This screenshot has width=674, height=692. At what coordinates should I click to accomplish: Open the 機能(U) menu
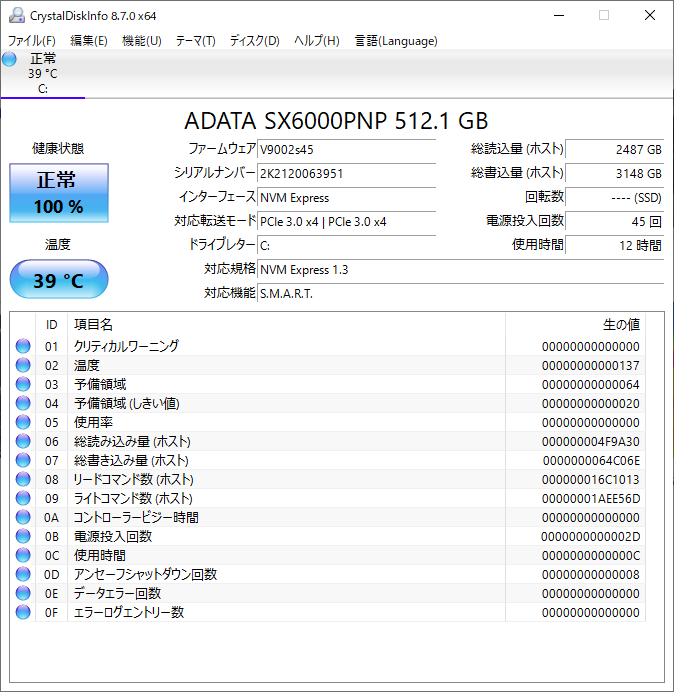click(142, 41)
